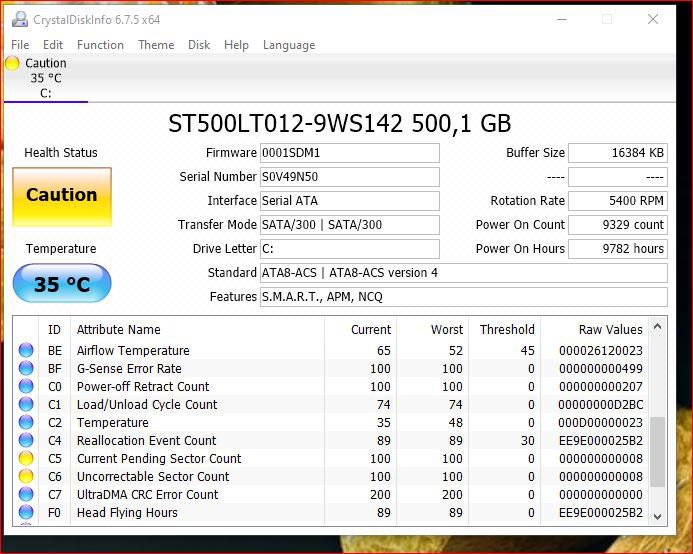Image resolution: width=693 pixels, height=554 pixels.
Task: Click the blue status icon for Airflow Temperature
Action: click(x=26, y=350)
